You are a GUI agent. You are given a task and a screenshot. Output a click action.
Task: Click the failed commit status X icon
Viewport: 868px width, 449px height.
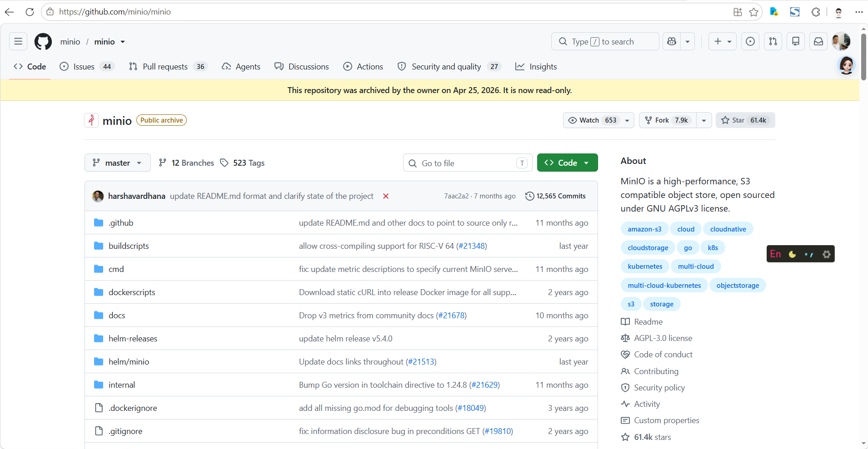pos(386,196)
